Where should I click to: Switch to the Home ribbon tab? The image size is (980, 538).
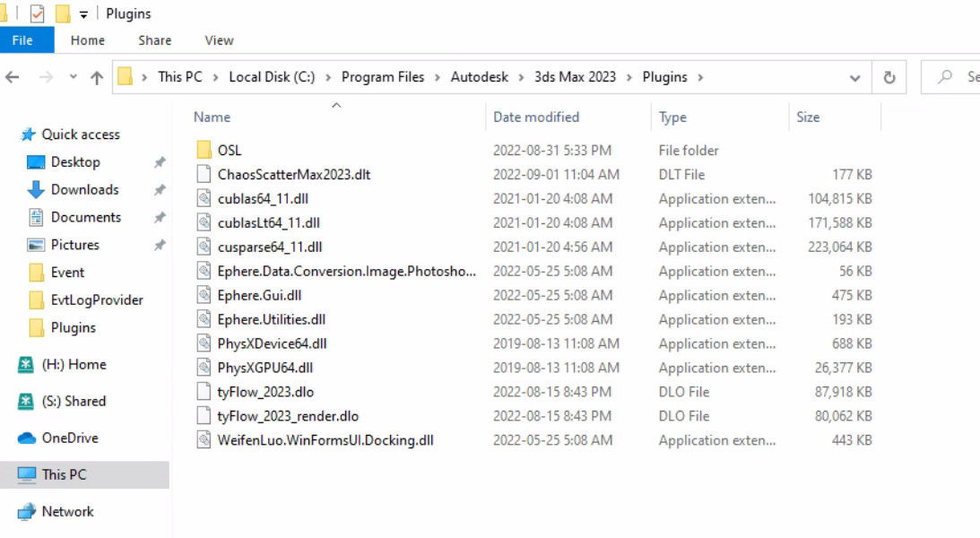coord(88,40)
